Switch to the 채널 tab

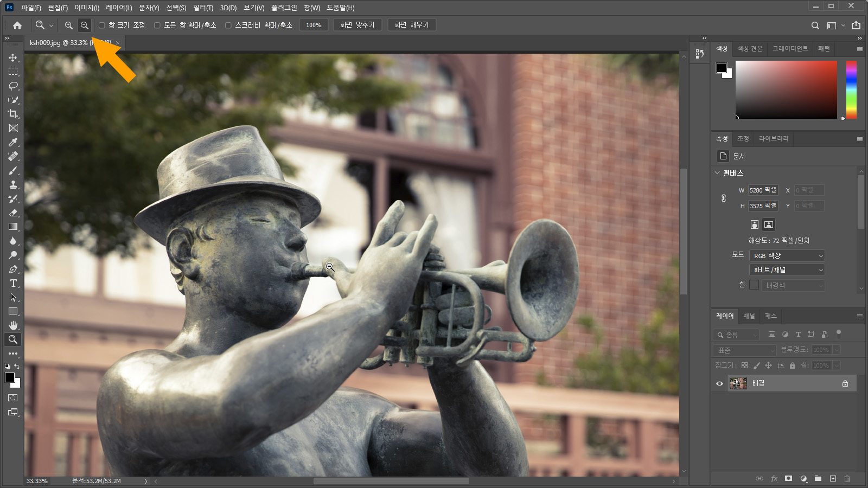click(x=749, y=316)
